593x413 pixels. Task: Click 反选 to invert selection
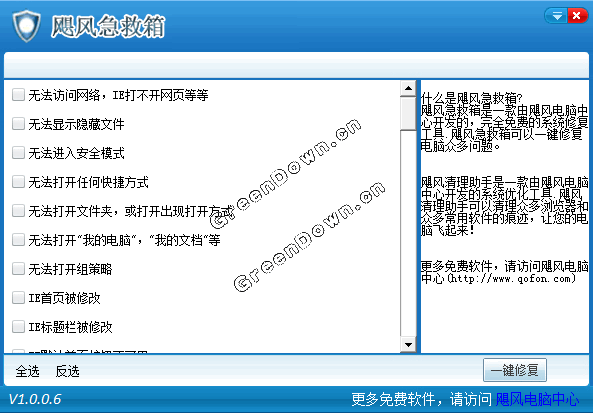click(x=67, y=371)
